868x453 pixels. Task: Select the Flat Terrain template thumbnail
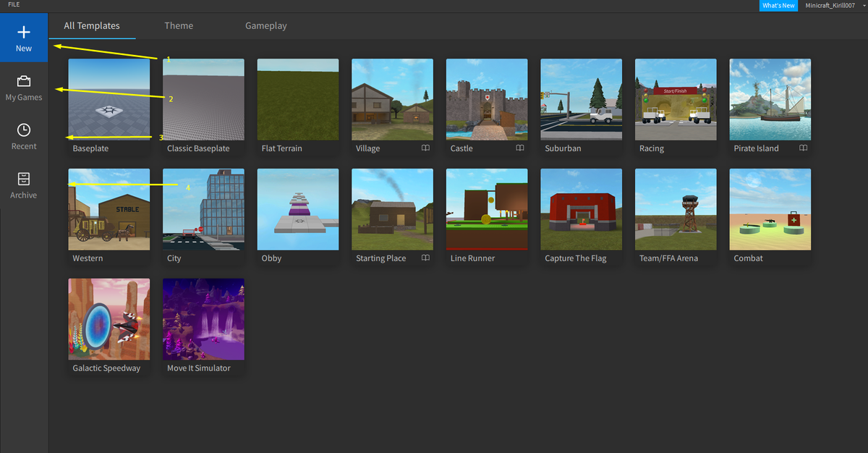298,99
